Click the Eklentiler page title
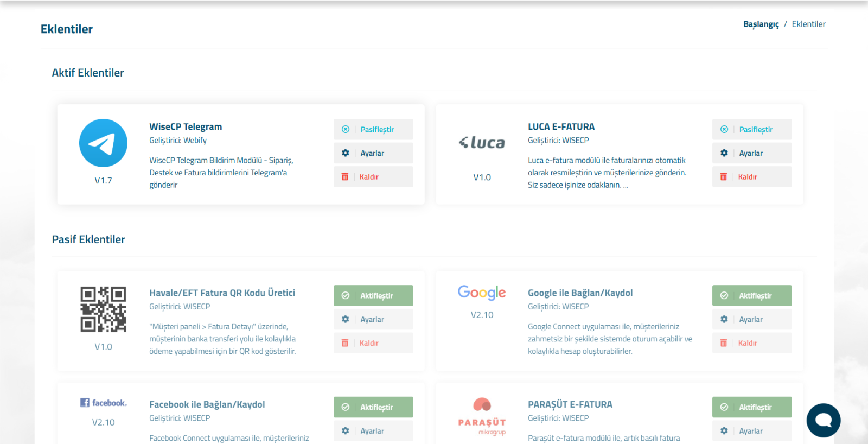 click(x=67, y=29)
